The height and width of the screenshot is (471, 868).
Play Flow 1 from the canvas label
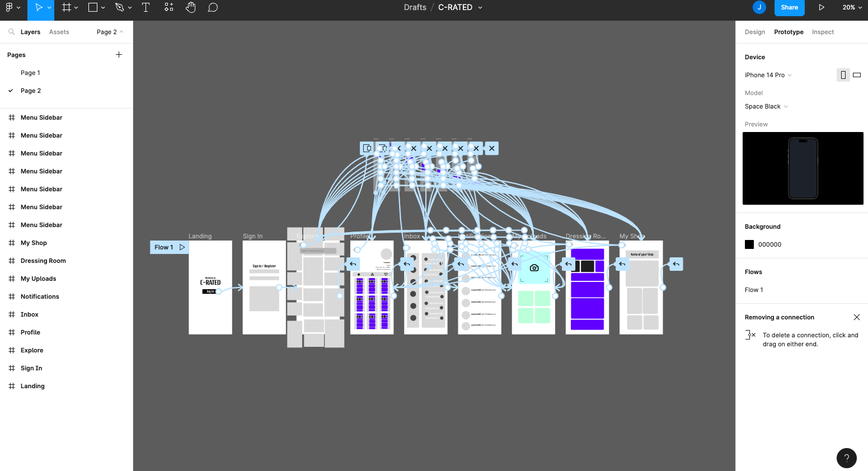(182, 247)
